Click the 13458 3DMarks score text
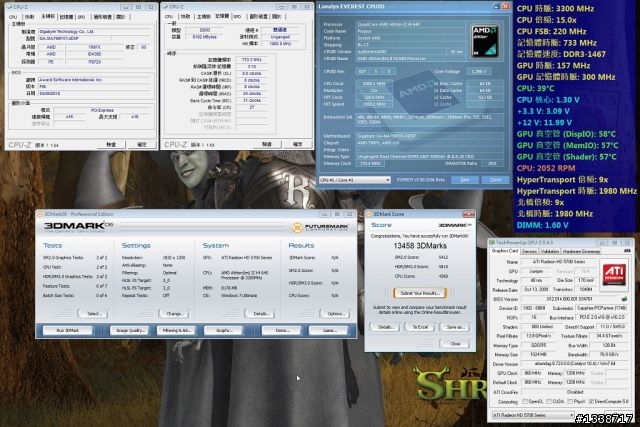Viewport: 640px width, 427px height. (420, 246)
